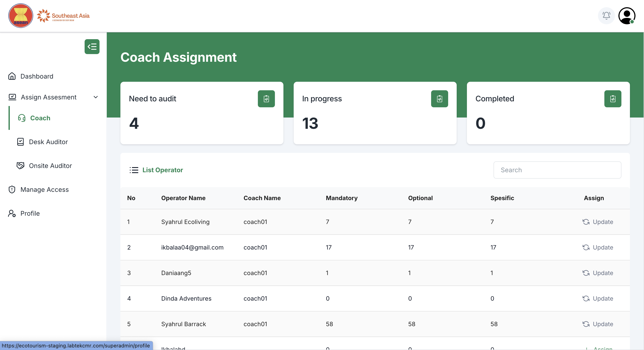This screenshot has height=350, width=644.
Task: Collapse the sidebar with the green menu icon
Action: point(92,47)
